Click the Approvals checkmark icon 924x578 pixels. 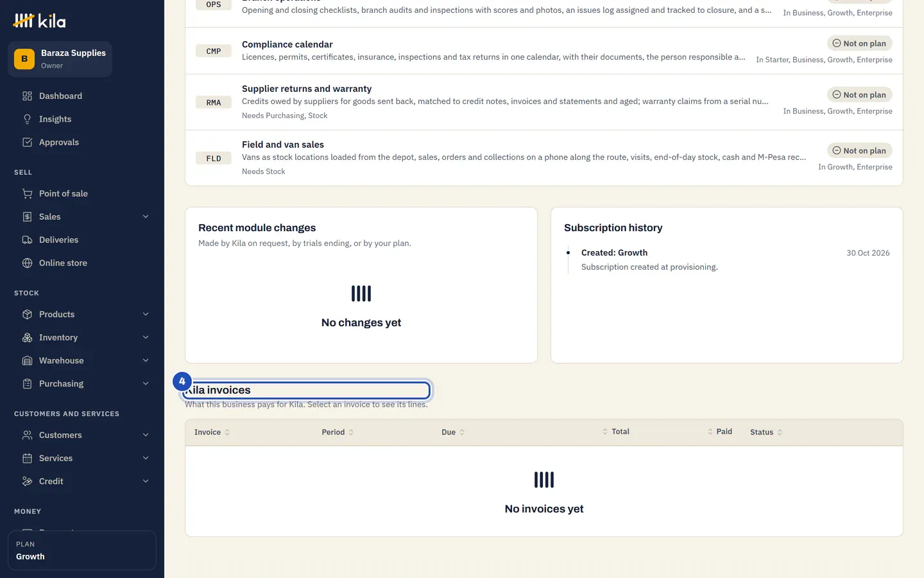tap(27, 142)
